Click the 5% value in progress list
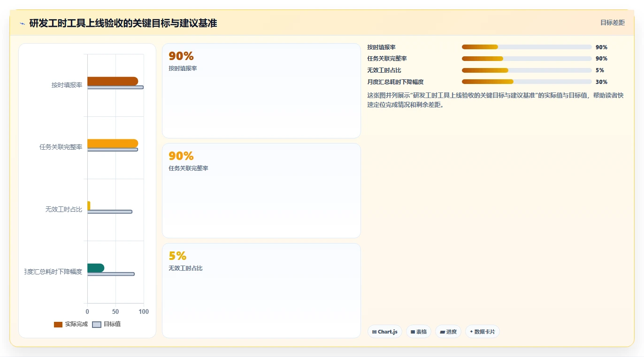Image resolution: width=644 pixels, height=357 pixels. click(600, 70)
